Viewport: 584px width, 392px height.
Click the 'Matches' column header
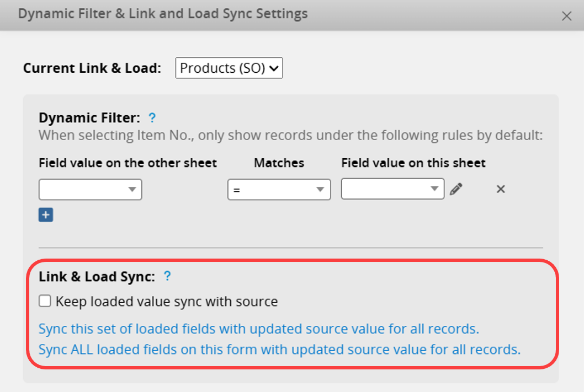click(x=279, y=163)
